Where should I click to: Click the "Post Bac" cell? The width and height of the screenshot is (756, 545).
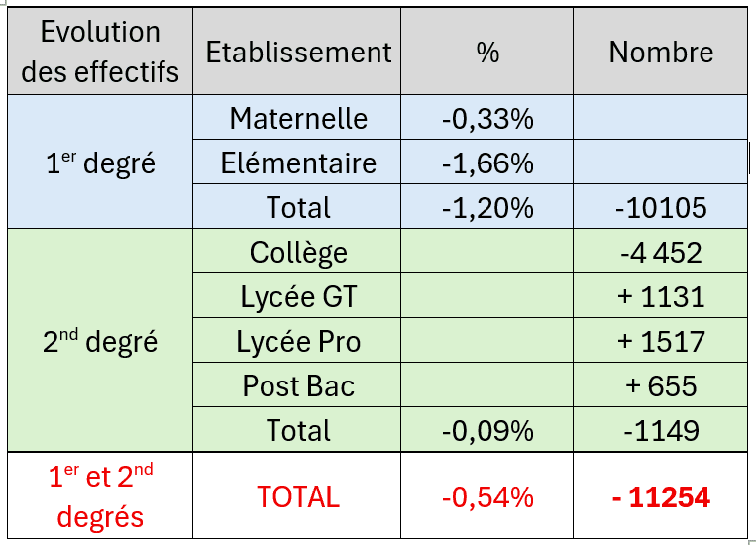click(x=298, y=385)
